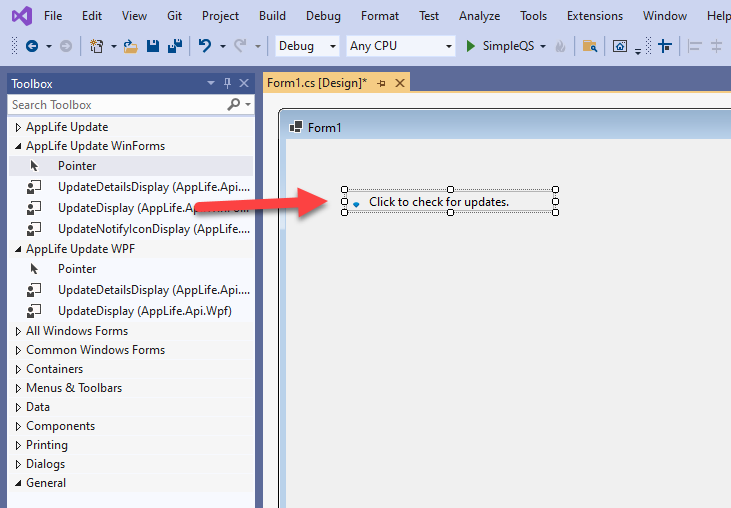
Task: Collapse the AppLife Update WinForms group
Action: [18, 146]
